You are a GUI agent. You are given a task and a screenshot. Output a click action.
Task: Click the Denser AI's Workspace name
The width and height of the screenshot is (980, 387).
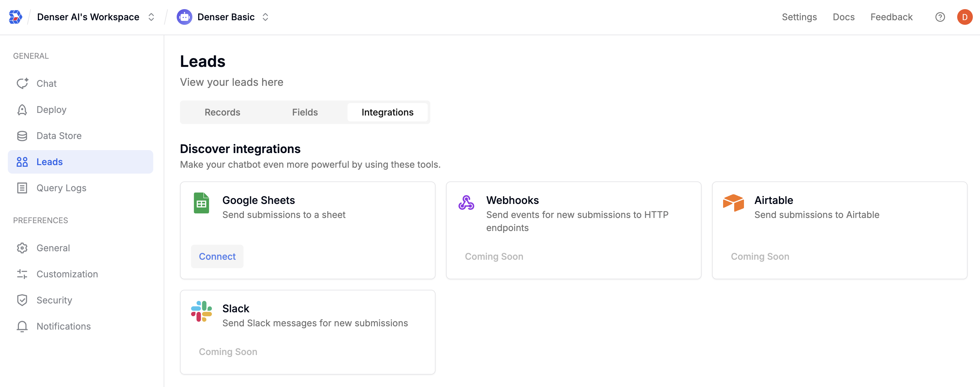(x=88, y=17)
